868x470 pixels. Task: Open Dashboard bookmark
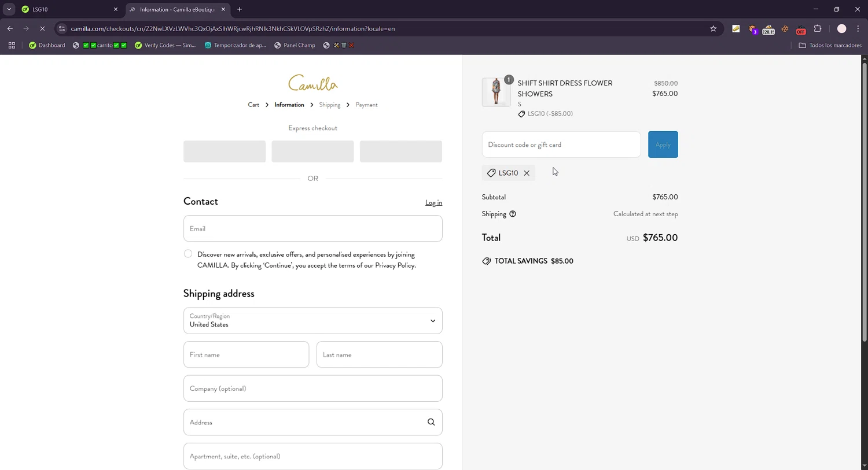[47, 45]
